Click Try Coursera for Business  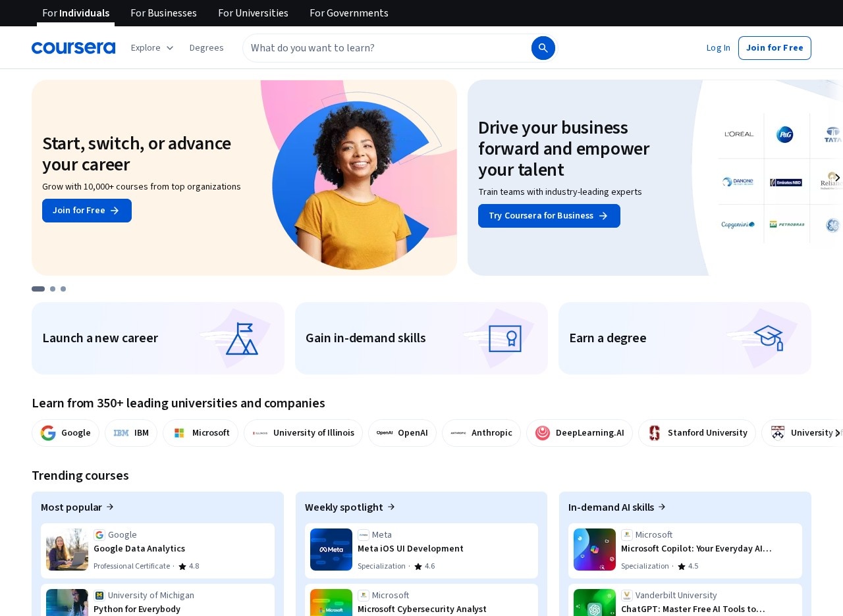click(549, 216)
